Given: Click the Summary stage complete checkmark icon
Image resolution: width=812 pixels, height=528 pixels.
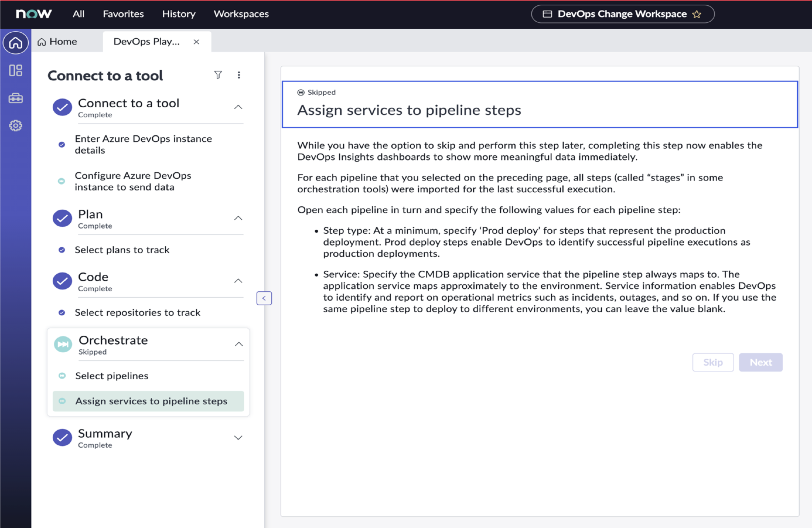Looking at the screenshot, I should tap(62, 437).
